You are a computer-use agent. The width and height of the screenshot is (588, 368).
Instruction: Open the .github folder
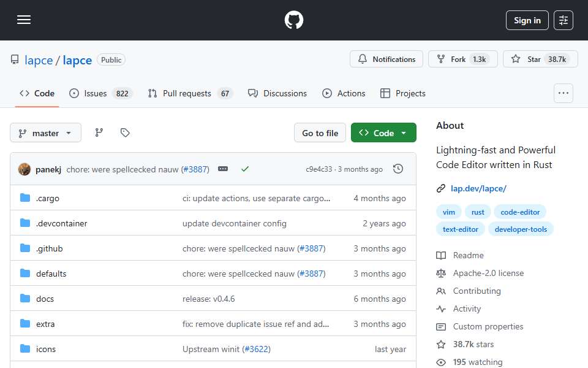pos(50,248)
